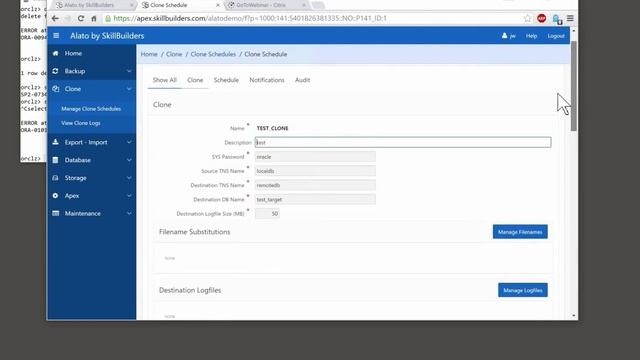Screen dimensions: 640x360
Task: Click the Clone Schedules breadcrumb link
Action: 213,54
